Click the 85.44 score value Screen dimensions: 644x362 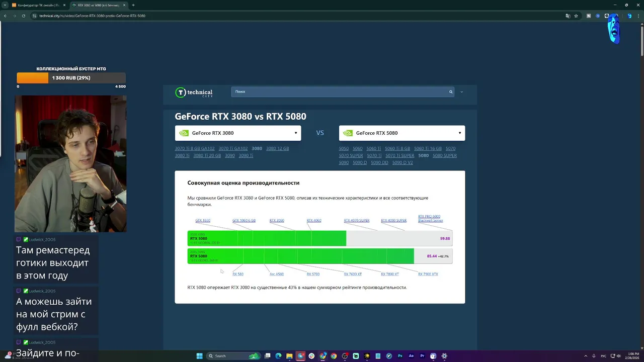click(x=432, y=256)
